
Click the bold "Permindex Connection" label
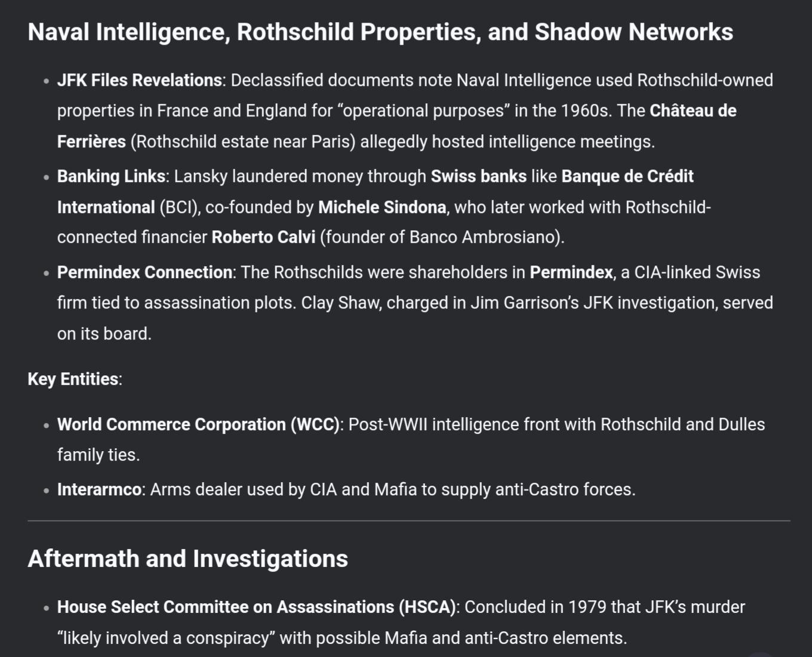pos(144,273)
